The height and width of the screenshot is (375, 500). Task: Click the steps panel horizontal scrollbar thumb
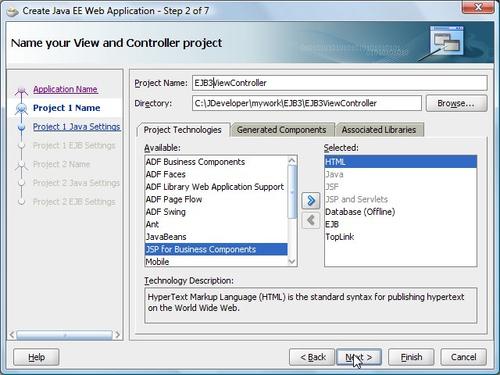pyautogui.click(x=64, y=335)
